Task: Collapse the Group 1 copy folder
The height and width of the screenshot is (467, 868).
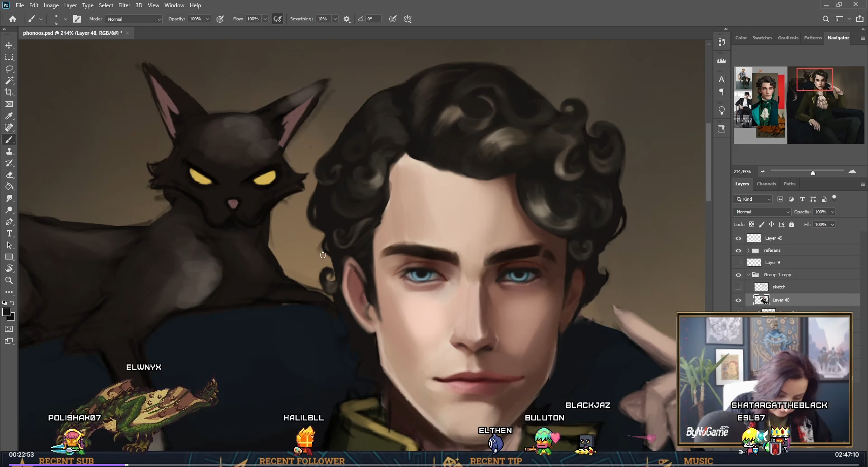Action: click(748, 275)
